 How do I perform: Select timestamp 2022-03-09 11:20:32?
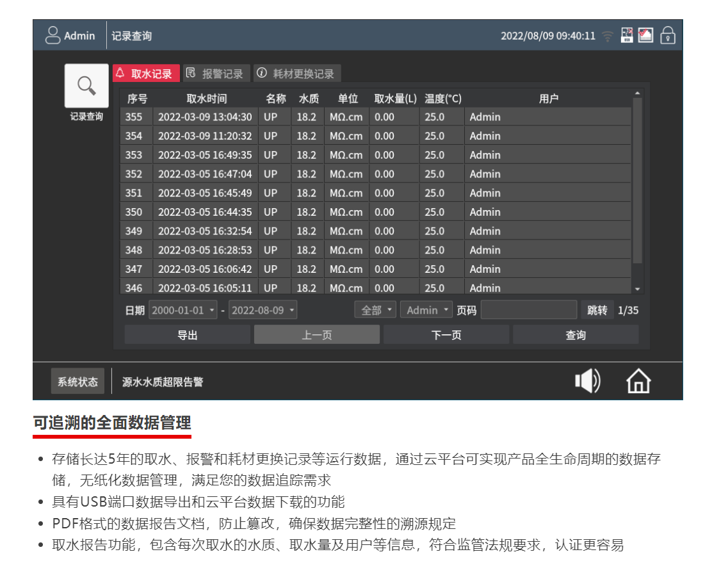tap(205, 136)
